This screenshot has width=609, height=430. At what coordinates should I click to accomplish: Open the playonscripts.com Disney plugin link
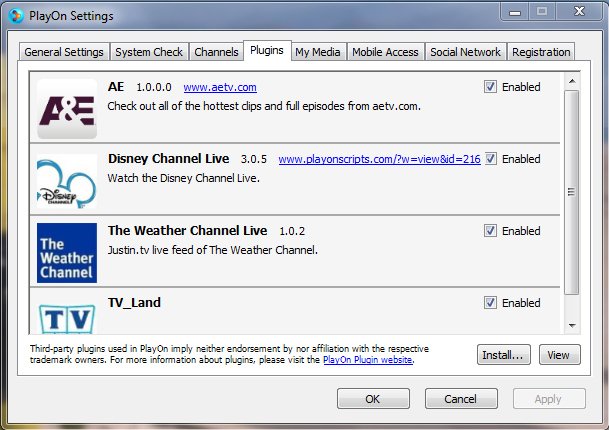379,159
